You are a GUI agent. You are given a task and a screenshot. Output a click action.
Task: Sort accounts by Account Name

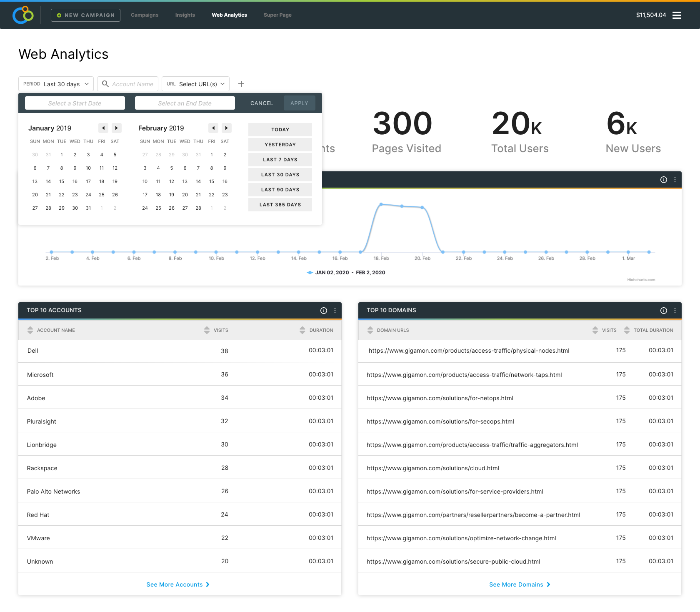[x=30, y=330]
